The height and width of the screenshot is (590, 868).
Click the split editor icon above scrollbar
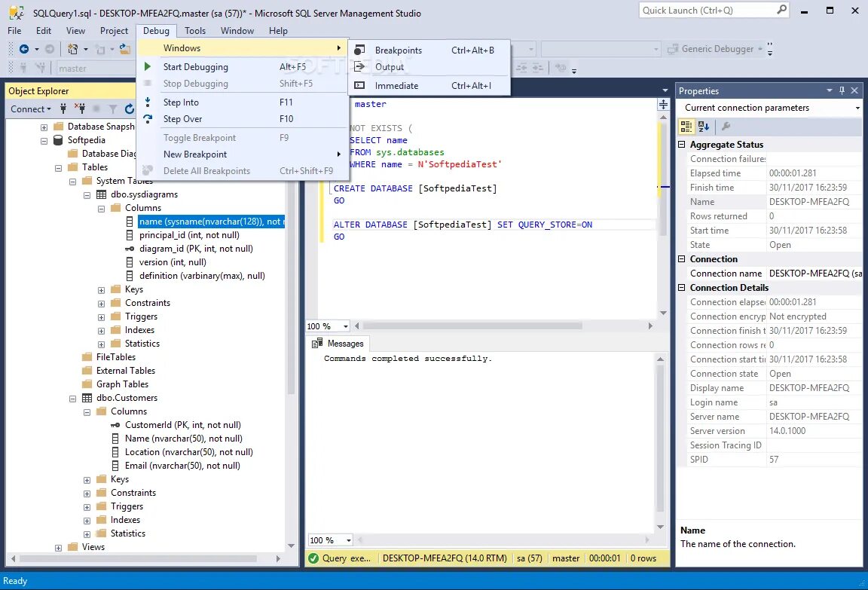tap(663, 104)
